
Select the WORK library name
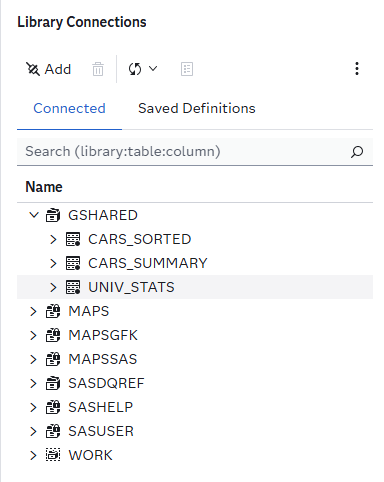[91, 455]
